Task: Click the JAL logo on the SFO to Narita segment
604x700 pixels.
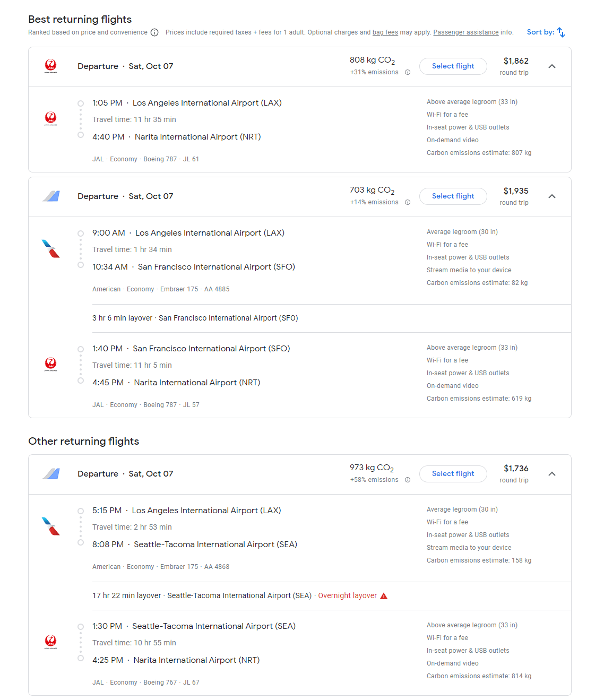Action: tap(51, 364)
